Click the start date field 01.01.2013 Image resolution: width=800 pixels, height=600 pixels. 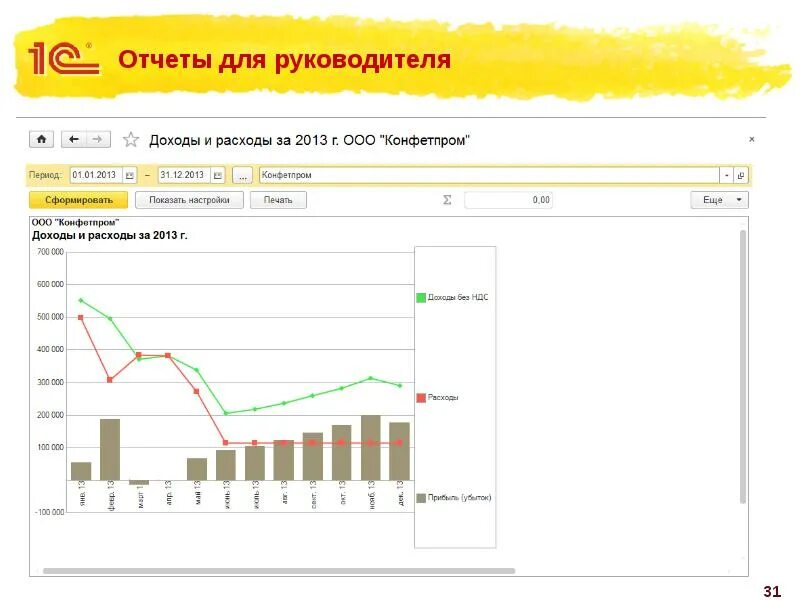pos(96,175)
